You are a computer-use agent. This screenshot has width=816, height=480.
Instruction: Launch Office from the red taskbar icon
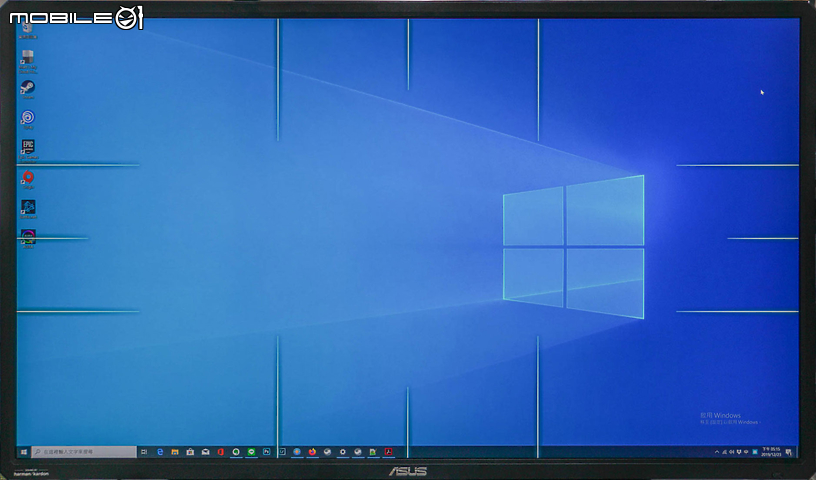point(221,452)
